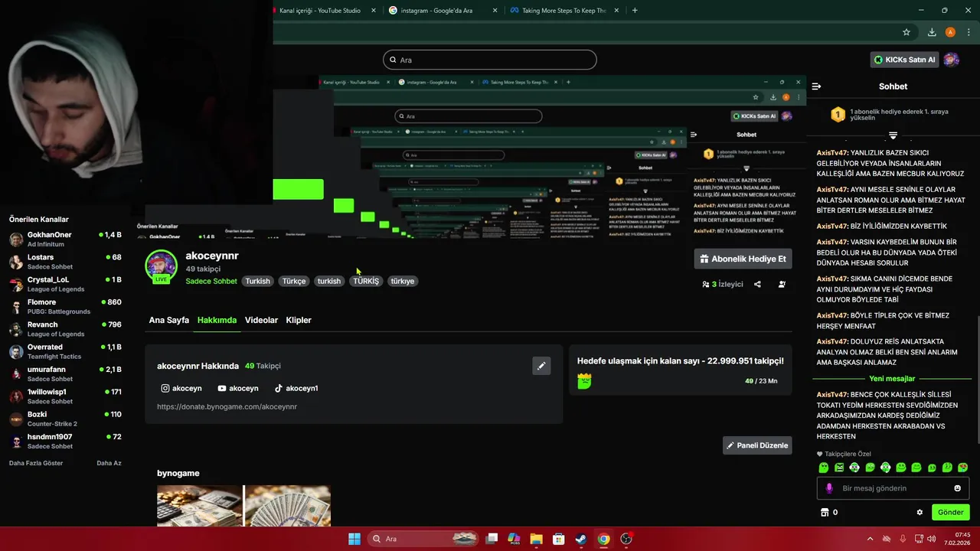Viewport: 980px width, 551px height.
Task: Expand list with Daha Fazla Göster
Action: tap(36, 463)
